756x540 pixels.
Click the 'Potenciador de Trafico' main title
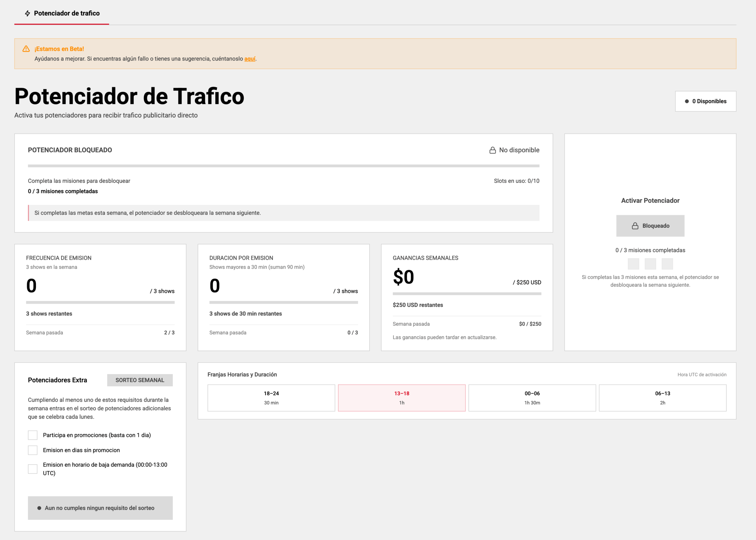point(129,97)
